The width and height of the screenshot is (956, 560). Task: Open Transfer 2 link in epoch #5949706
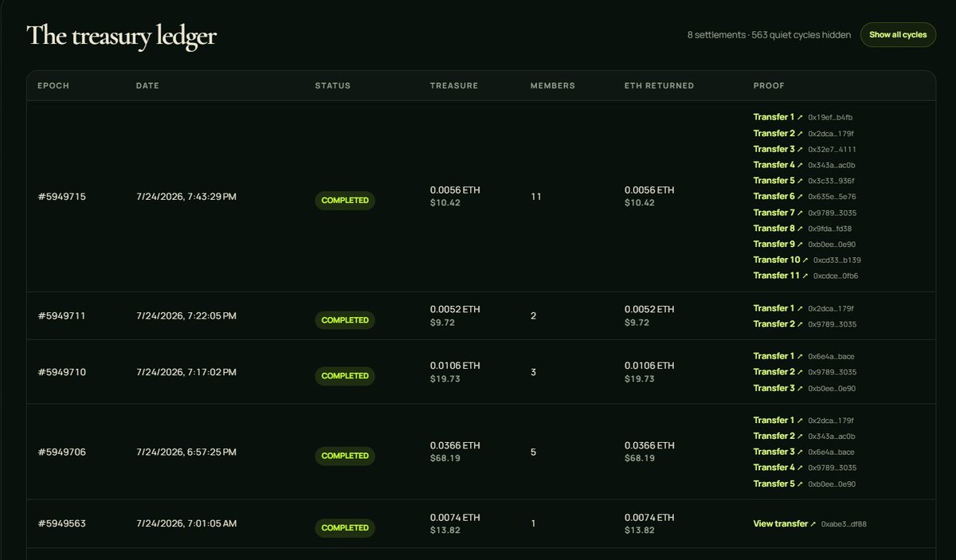778,436
